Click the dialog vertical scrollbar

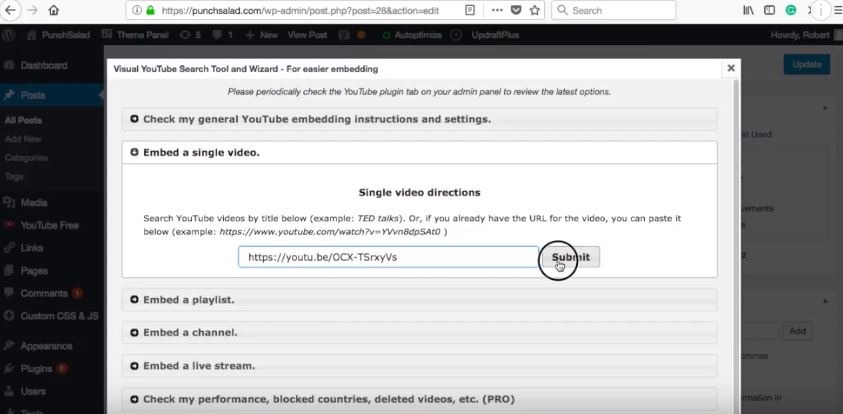pos(738,246)
